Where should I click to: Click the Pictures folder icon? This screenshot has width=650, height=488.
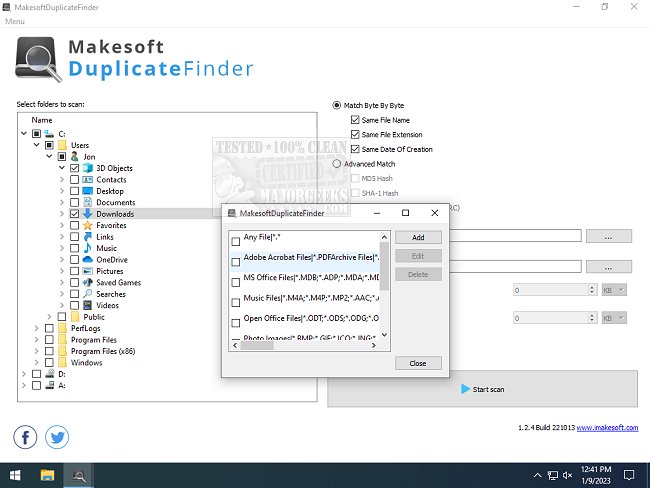click(87, 271)
